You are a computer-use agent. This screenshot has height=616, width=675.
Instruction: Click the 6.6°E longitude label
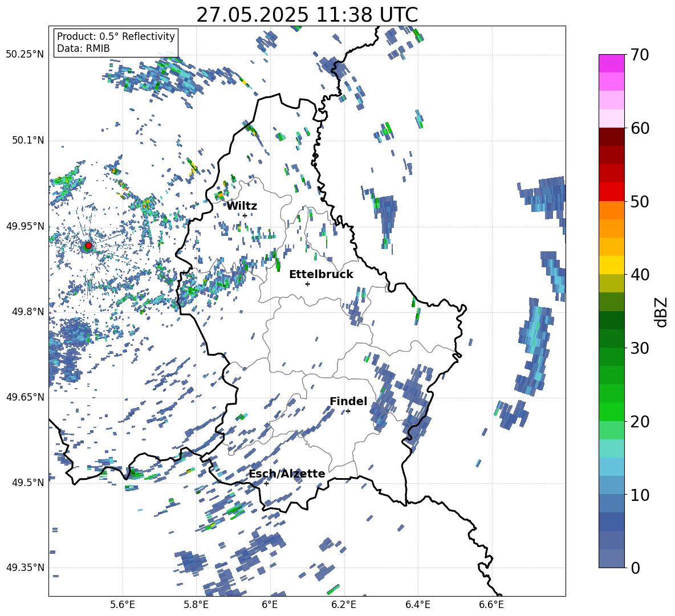[491, 605]
